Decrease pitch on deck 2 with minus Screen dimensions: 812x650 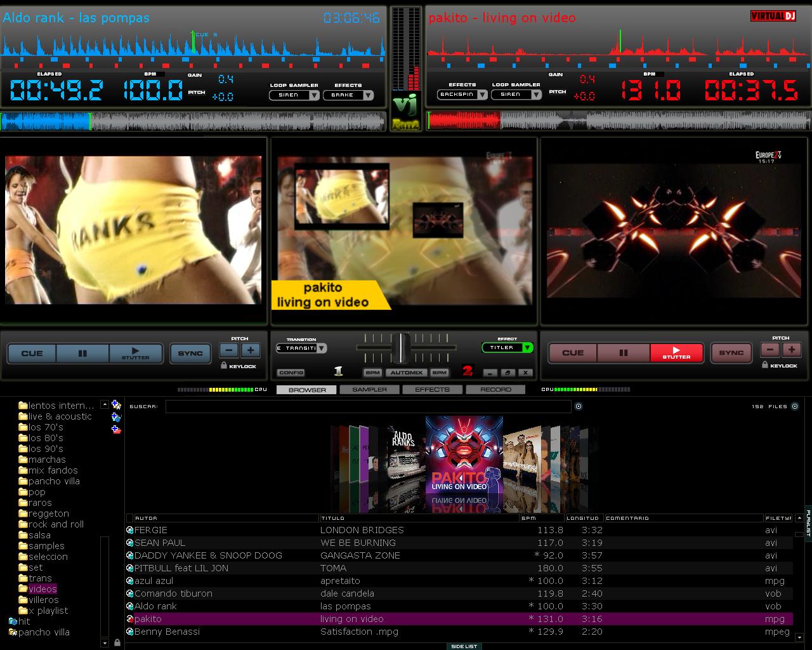click(770, 350)
